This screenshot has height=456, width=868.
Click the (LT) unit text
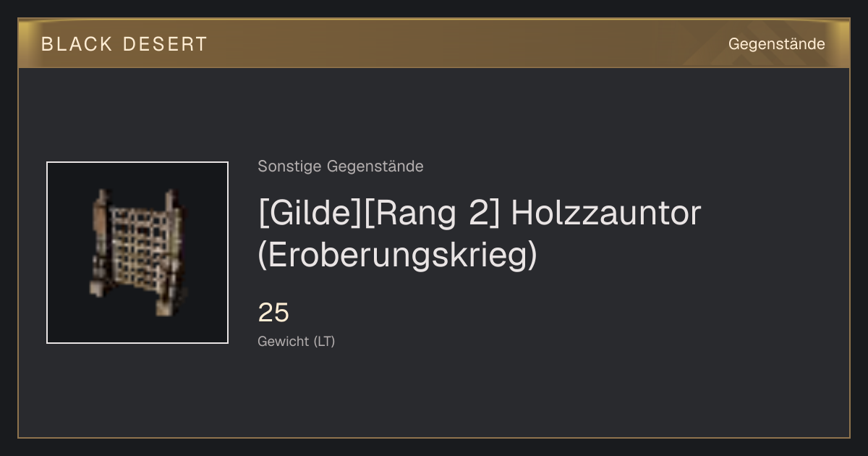(324, 341)
